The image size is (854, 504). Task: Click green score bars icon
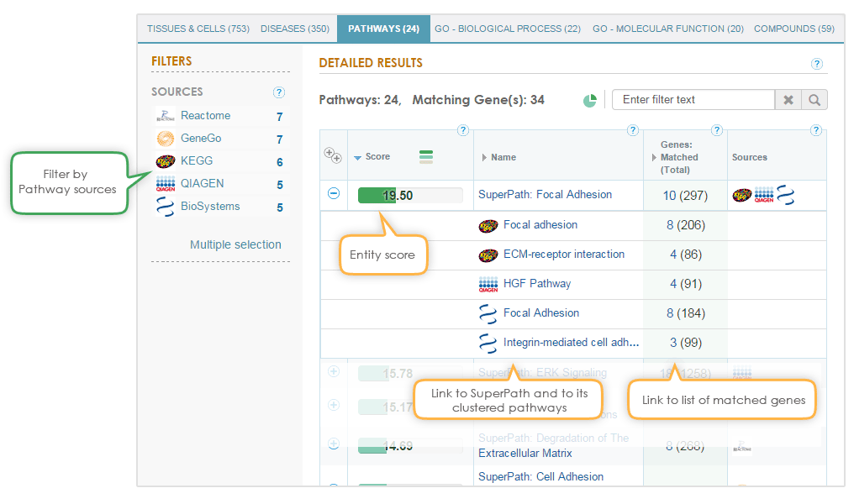(426, 157)
